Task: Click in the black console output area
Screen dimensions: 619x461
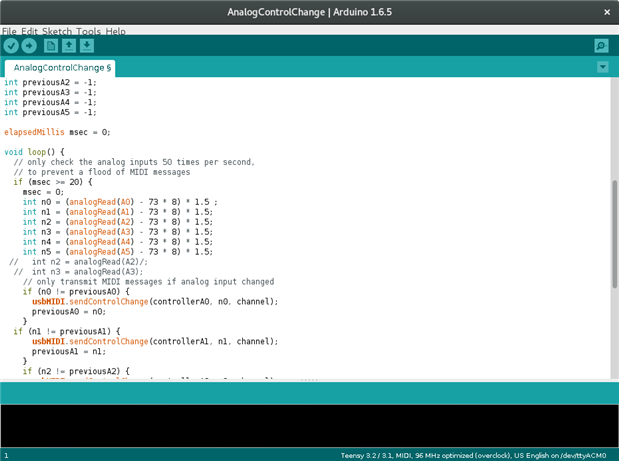Action: (x=309, y=425)
